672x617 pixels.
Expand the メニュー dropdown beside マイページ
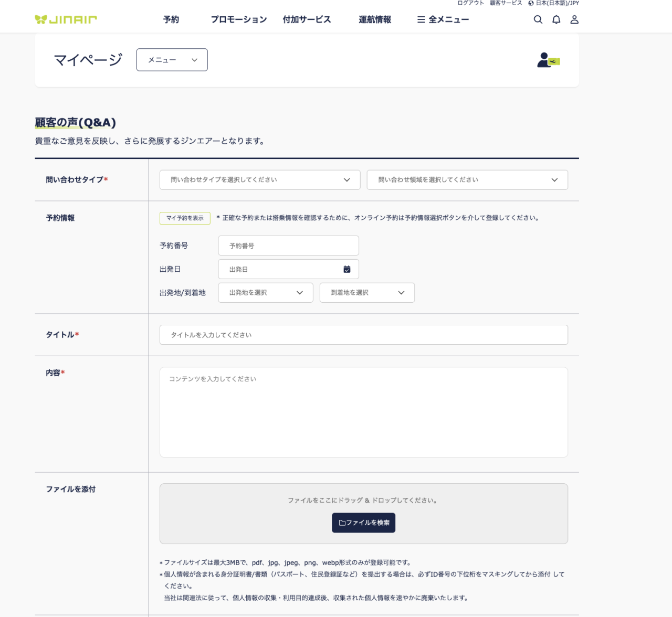click(172, 60)
